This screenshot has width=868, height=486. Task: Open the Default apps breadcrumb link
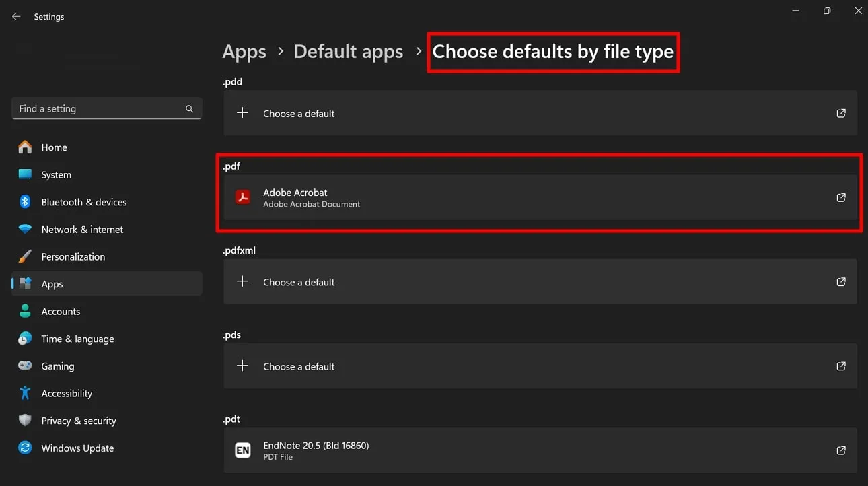348,51
